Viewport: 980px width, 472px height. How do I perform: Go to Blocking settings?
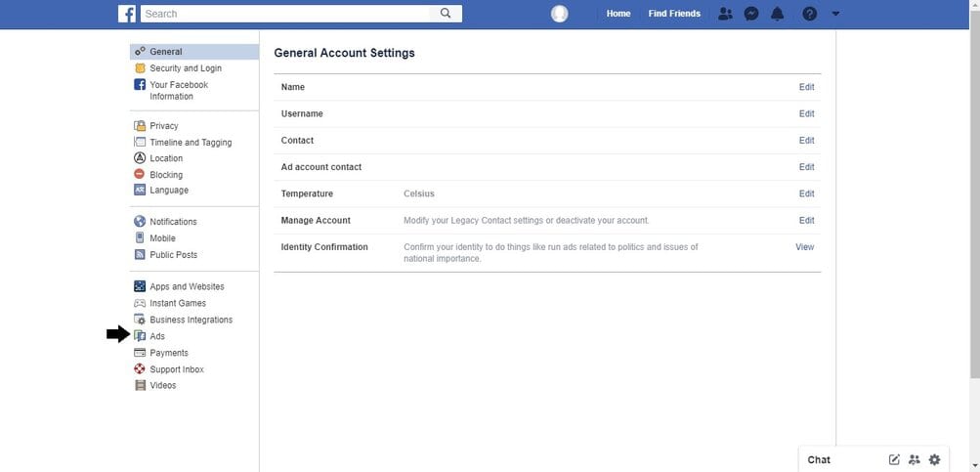click(x=166, y=175)
